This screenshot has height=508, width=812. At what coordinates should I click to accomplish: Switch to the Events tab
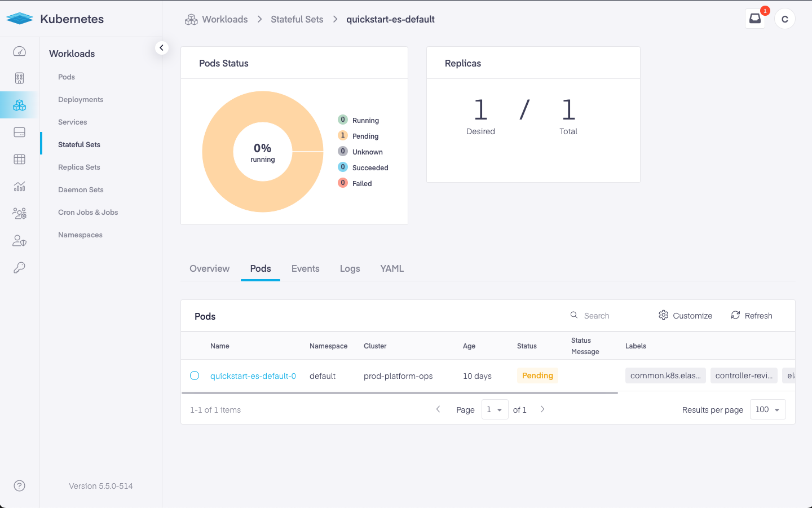coord(305,268)
